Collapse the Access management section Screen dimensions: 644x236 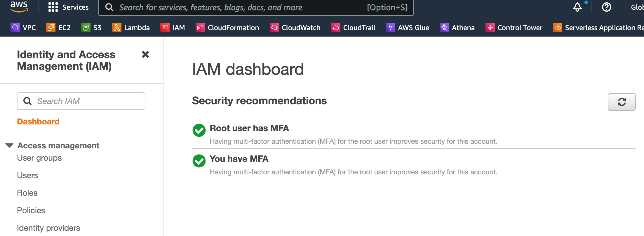[9, 145]
